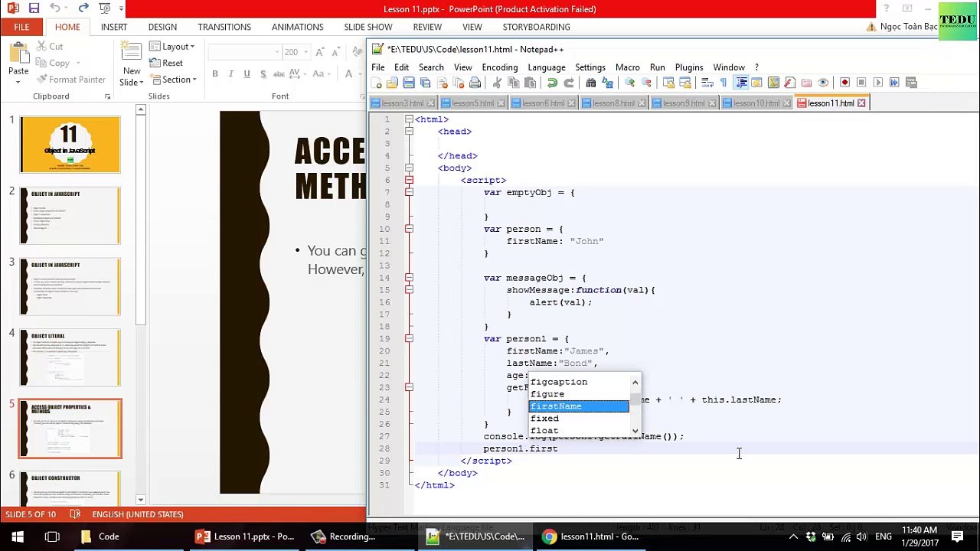Toggle Italic in PowerPoint Font group

(x=231, y=74)
